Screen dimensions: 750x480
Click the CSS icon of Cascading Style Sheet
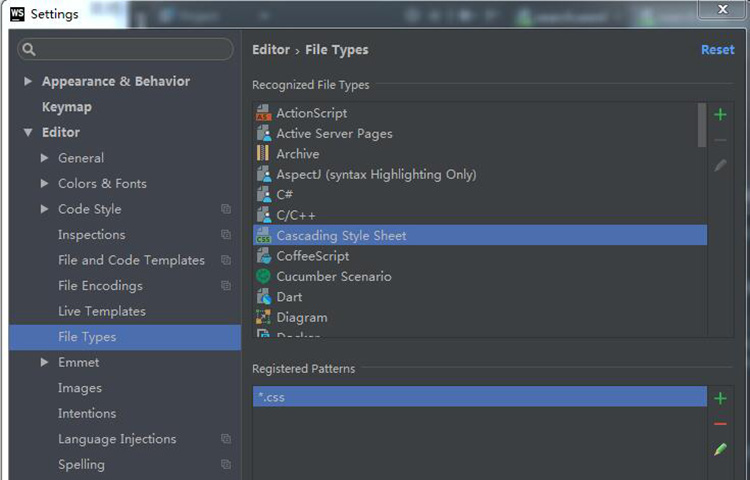point(264,235)
